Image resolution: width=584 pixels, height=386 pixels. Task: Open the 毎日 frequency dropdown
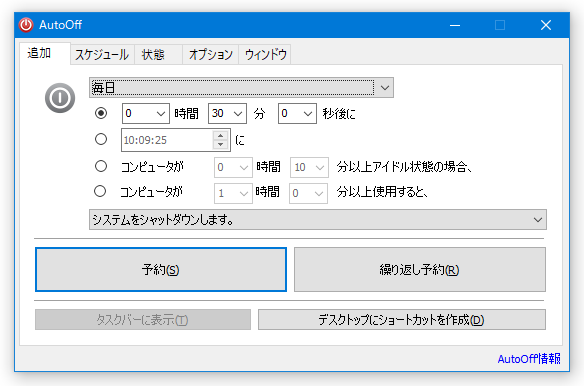241,88
